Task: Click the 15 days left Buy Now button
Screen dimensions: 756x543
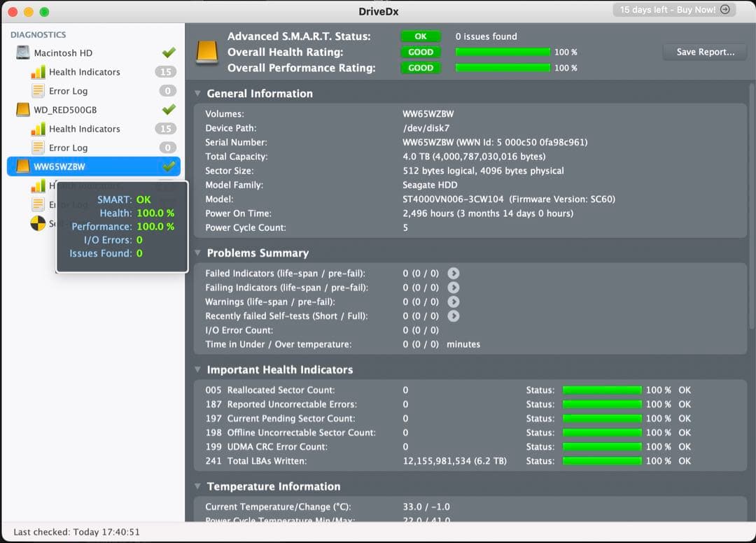Action: (674, 10)
